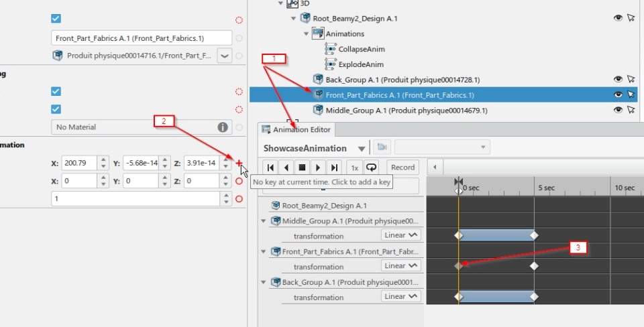This screenshot has width=644, height=327.
Task: Select Back_Group keyframe at 0 sec
Action: coord(458,297)
